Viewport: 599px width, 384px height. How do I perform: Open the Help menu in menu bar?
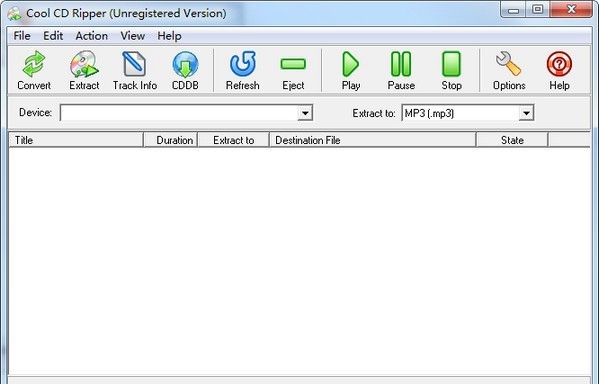(x=169, y=36)
